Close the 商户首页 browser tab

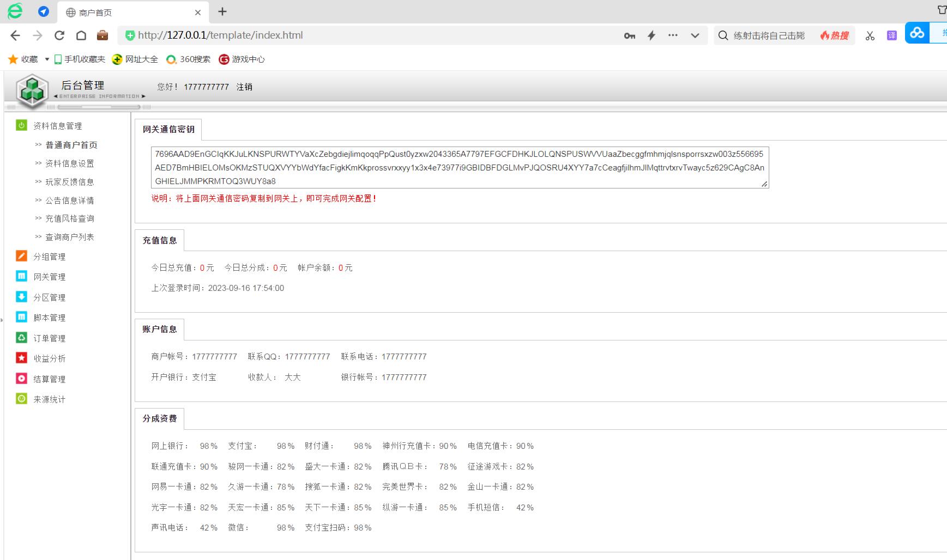(198, 13)
